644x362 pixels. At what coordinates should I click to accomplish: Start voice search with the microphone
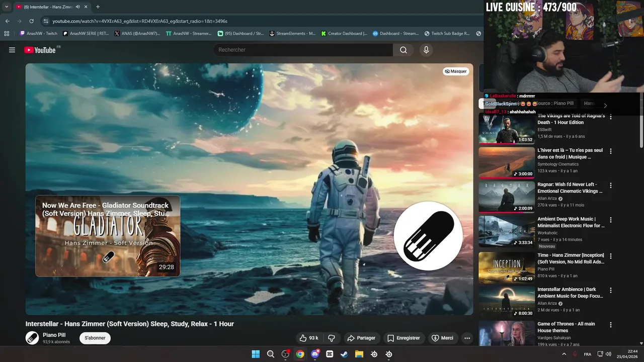[x=426, y=50]
